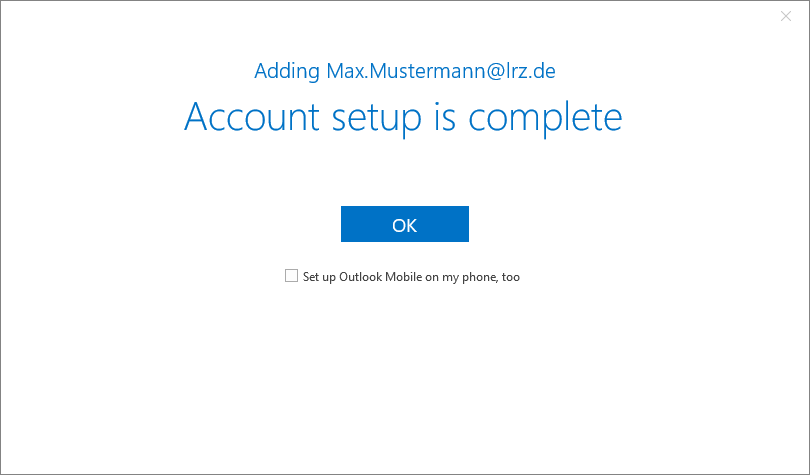Click the Max.Mustermann@lrz.de email address
Image resolution: width=810 pixels, height=475 pixels.
pos(441,71)
